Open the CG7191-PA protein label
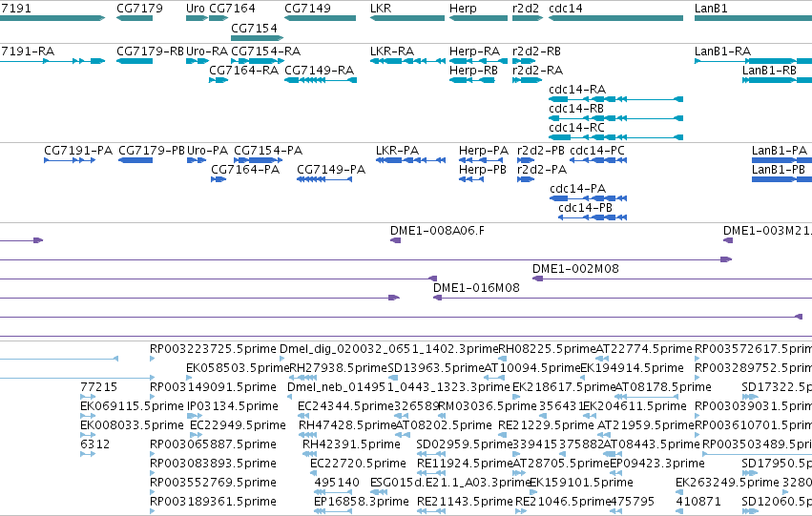 click(78, 151)
